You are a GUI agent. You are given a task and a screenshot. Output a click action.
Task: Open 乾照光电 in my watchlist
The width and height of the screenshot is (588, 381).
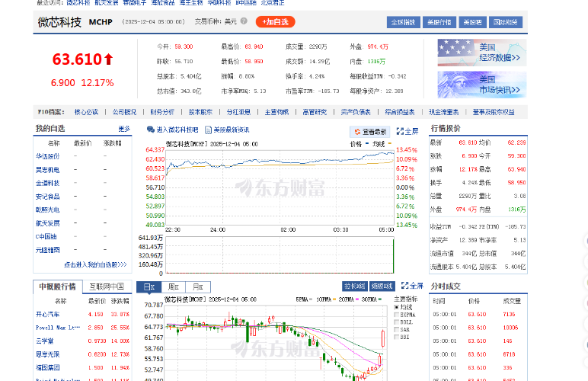(48, 210)
